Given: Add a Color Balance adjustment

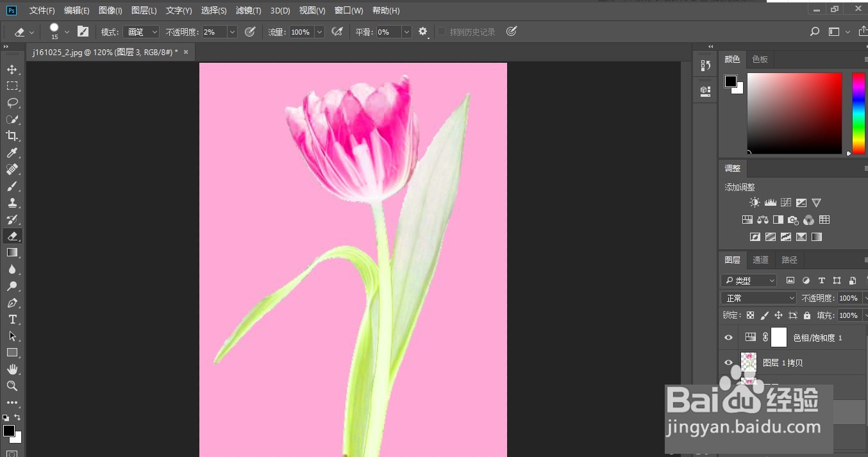Looking at the screenshot, I should pyautogui.click(x=763, y=220).
